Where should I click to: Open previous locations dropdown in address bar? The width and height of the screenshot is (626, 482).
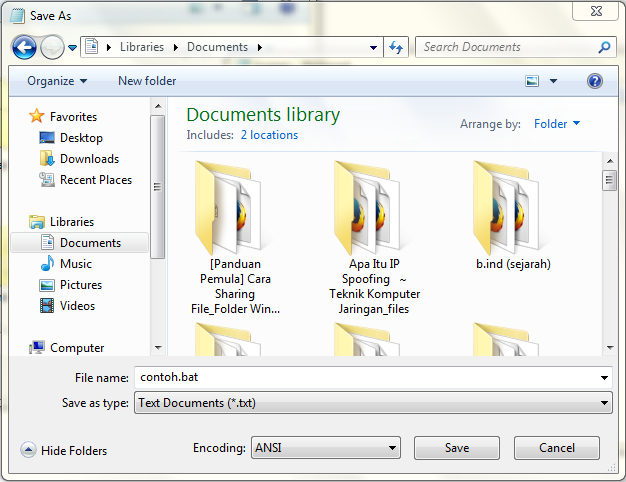(373, 48)
